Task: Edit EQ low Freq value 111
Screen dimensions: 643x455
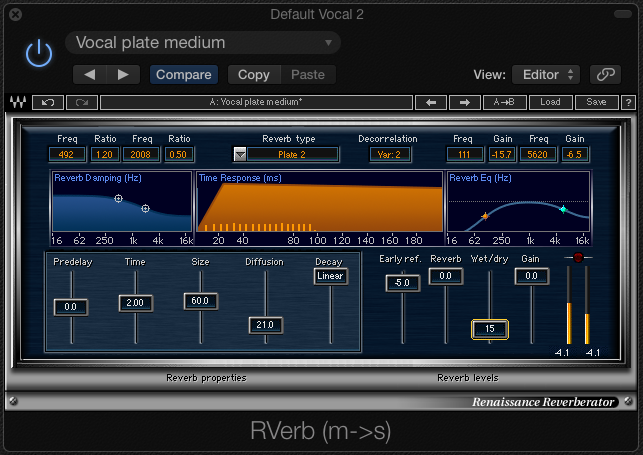Action: coord(465,155)
